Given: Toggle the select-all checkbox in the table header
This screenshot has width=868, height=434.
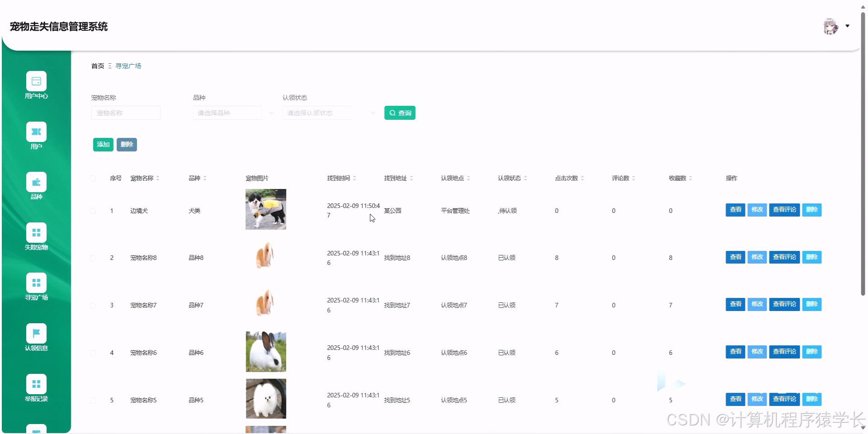Looking at the screenshot, I should [93, 178].
